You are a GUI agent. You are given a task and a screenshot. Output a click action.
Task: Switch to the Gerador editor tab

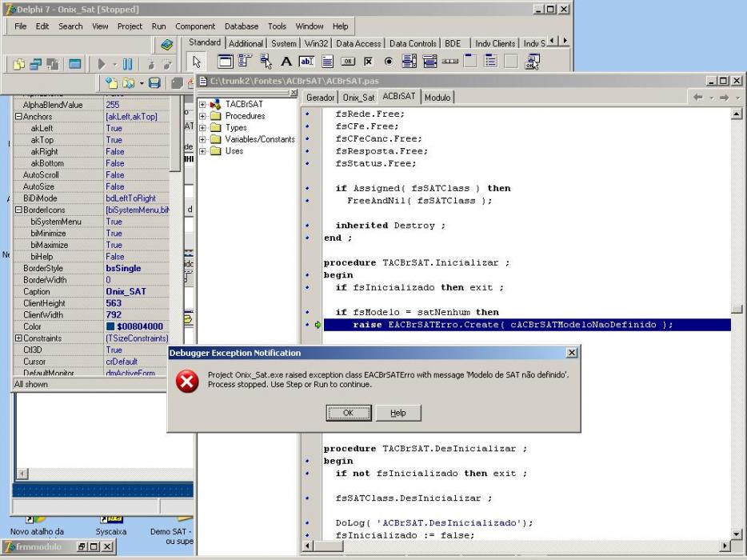[x=320, y=98]
